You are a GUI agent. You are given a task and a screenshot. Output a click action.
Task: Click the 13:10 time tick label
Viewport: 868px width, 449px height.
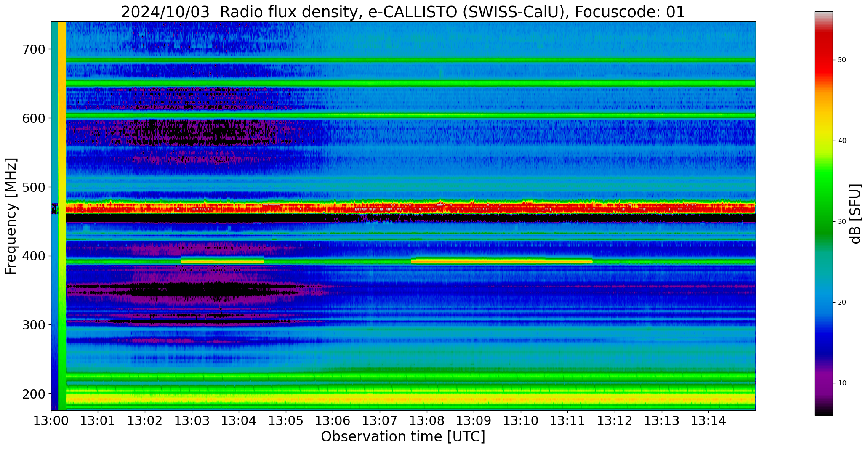(521, 420)
